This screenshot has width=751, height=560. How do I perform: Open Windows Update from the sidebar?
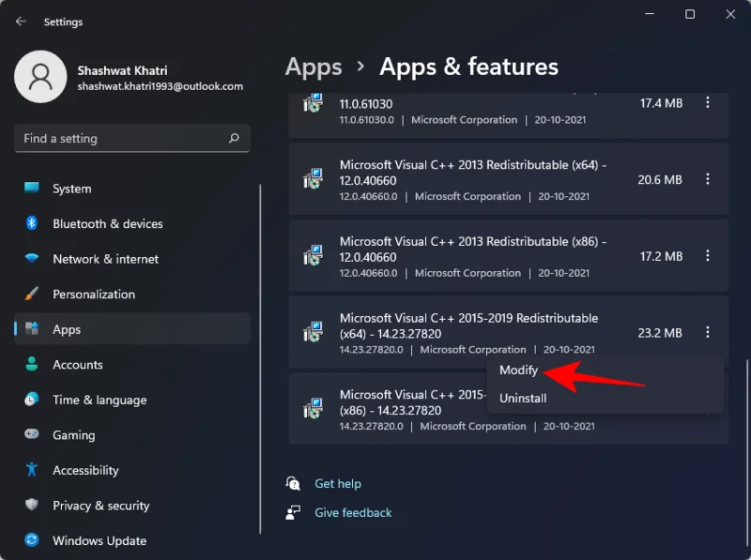point(31,540)
